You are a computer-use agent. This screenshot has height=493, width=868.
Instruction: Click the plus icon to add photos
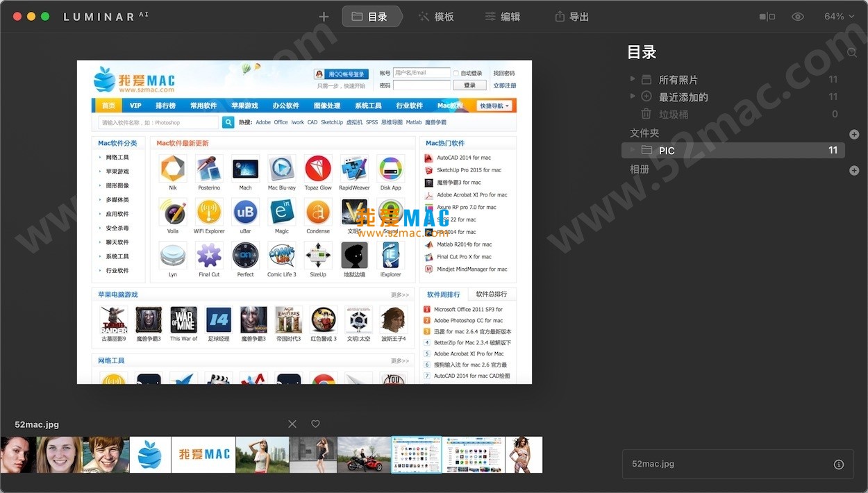pos(324,17)
